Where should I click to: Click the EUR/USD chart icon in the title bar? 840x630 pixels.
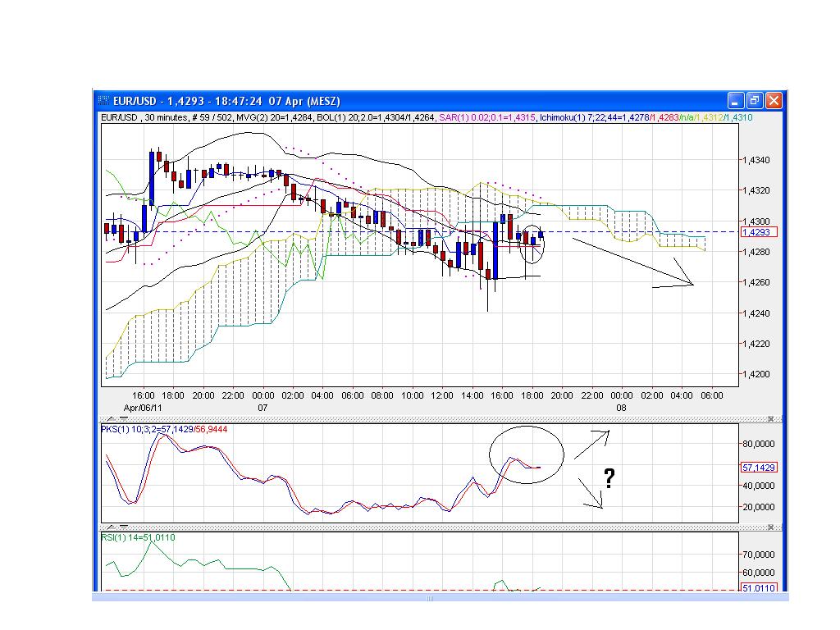coord(104,100)
